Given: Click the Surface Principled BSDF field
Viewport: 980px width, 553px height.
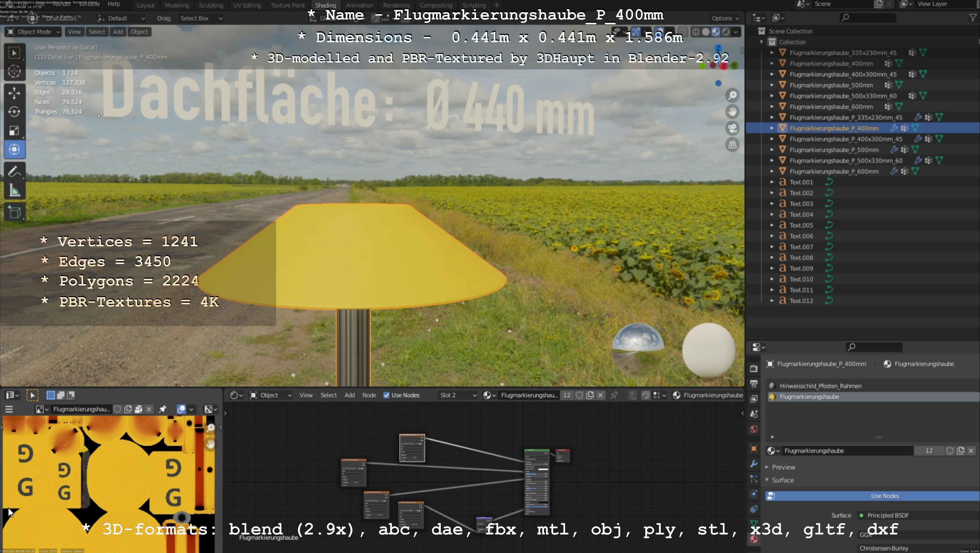Looking at the screenshot, I should [918, 515].
